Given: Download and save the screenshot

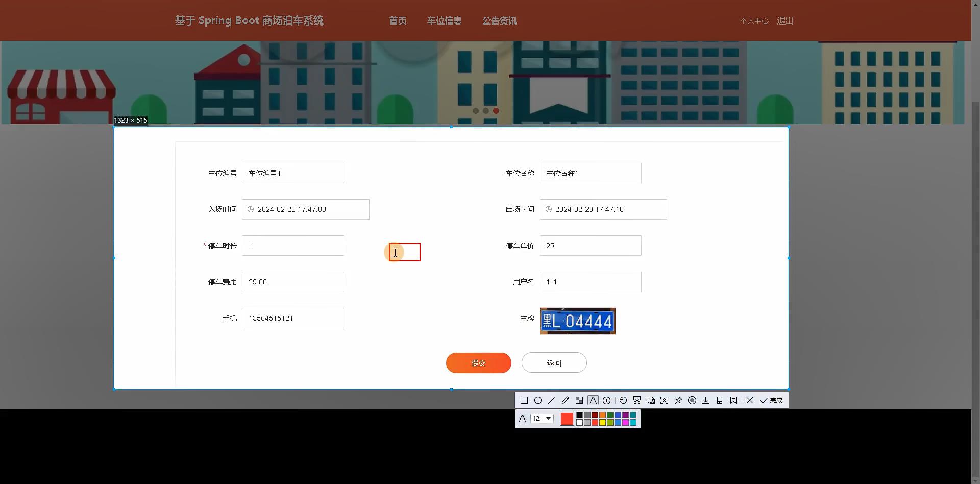Looking at the screenshot, I should click(x=706, y=400).
